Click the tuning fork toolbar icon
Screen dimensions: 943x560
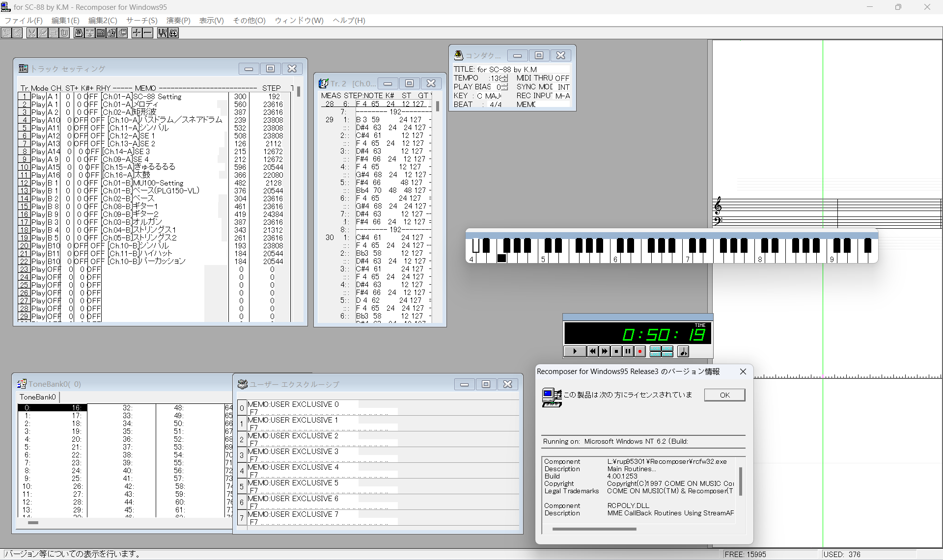tap(163, 33)
